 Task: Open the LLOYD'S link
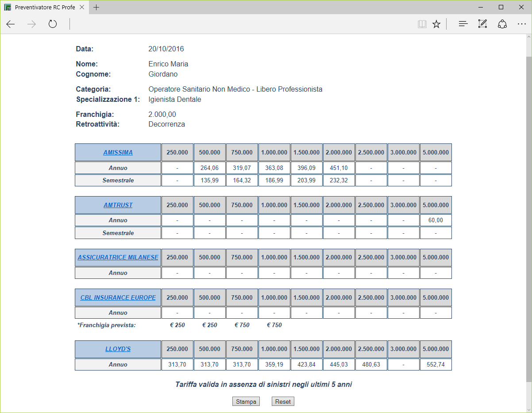(118, 349)
